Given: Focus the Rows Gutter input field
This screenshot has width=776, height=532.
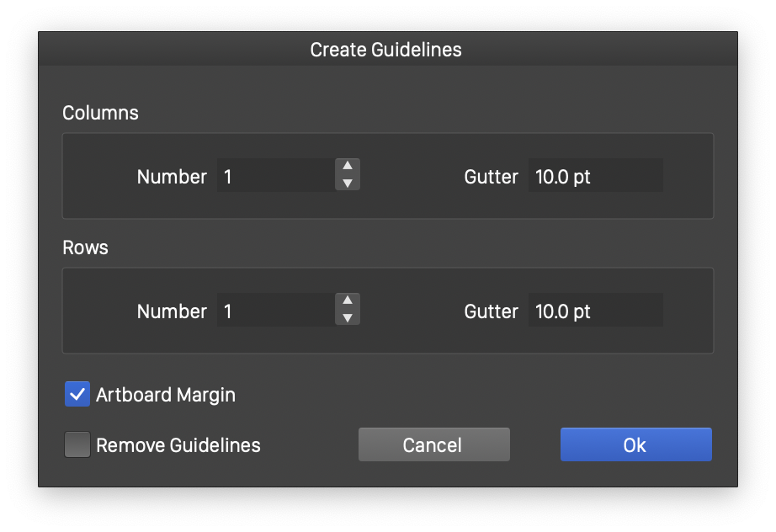Looking at the screenshot, I should pos(595,311).
